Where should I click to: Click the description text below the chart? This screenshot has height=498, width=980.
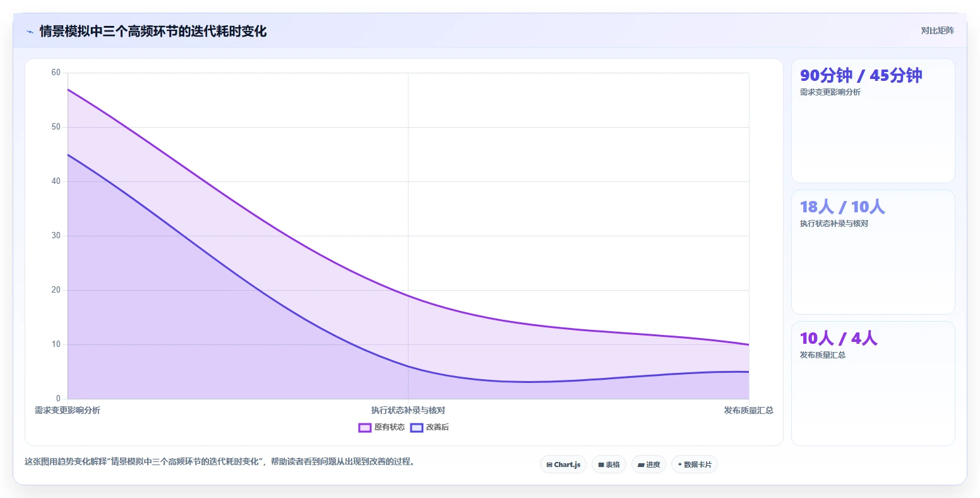pos(221,461)
